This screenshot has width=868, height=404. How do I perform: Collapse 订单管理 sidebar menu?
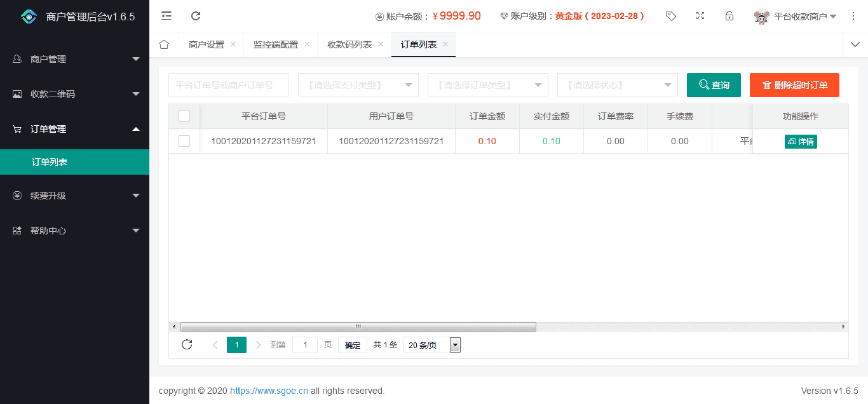coord(74,129)
